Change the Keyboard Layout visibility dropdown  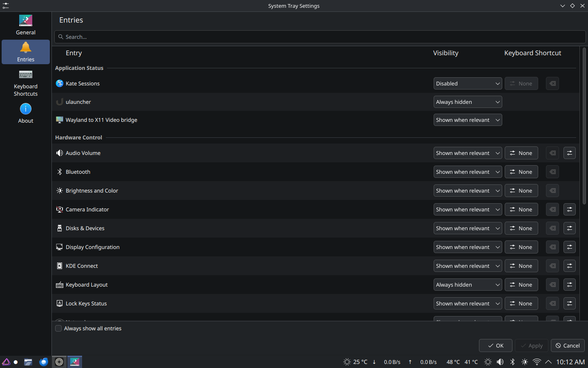coord(468,285)
